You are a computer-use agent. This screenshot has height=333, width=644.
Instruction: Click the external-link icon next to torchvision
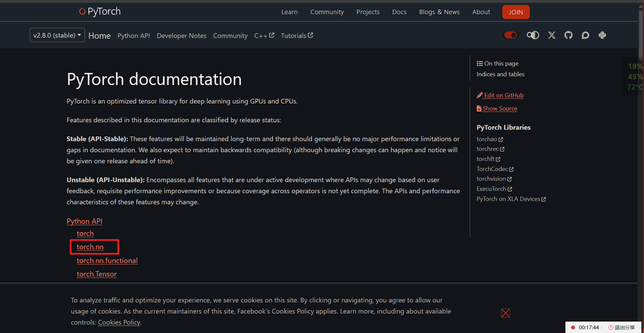[x=509, y=179]
